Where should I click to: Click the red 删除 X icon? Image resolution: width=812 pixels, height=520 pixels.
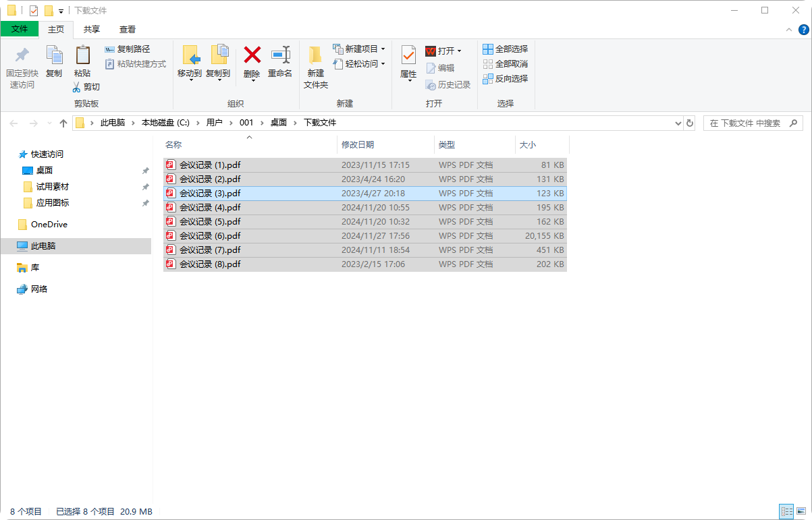(252, 55)
